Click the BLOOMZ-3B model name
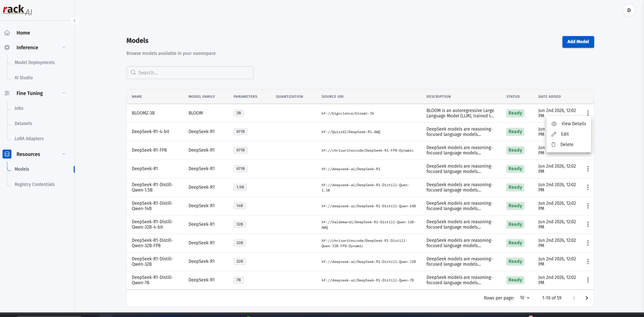This screenshot has width=644, height=317. coord(143,113)
